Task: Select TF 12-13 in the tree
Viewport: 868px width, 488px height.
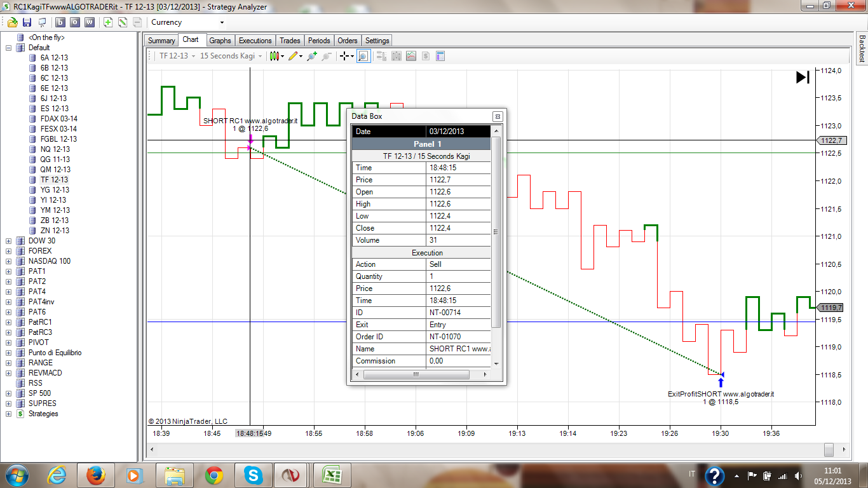Action: [x=54, y=180]
